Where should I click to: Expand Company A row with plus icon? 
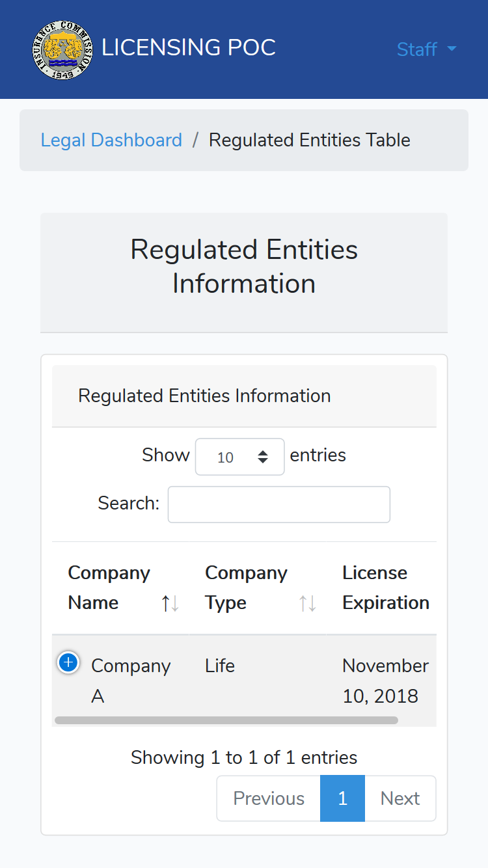(68, 662)
